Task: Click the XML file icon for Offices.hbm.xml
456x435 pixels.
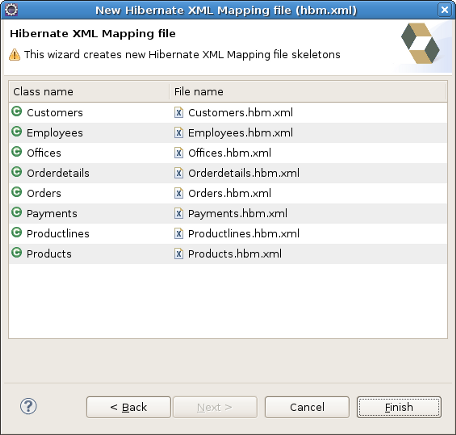Action: point(179,153)
